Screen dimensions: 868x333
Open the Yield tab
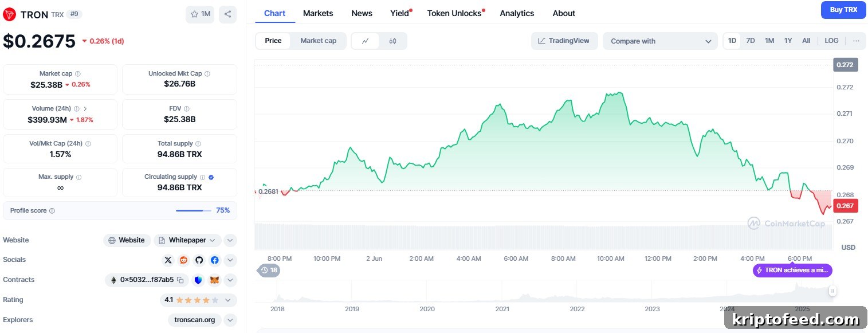click(400, 13)
